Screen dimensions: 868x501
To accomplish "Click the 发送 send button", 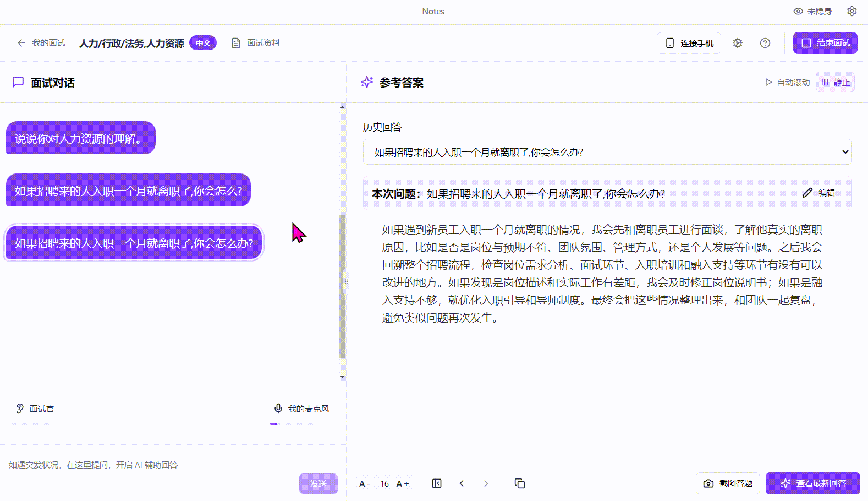I will click(x=318, y=483).
